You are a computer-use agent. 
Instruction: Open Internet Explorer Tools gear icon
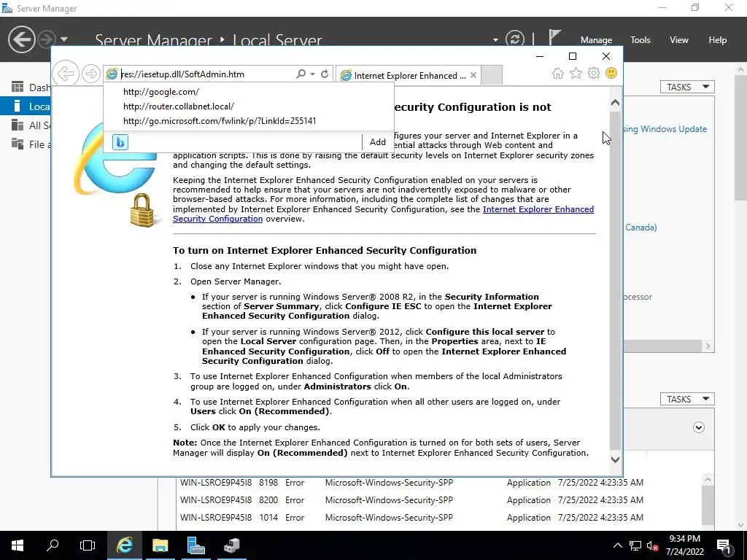pyautogui.click(x=594, y=74)
